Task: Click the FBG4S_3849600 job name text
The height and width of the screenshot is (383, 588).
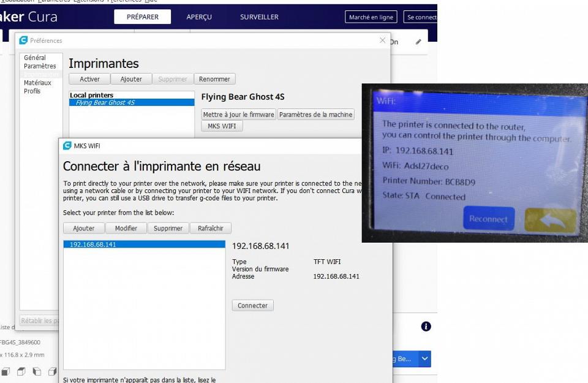Action: pyautogui.click(x=20, y=342)
